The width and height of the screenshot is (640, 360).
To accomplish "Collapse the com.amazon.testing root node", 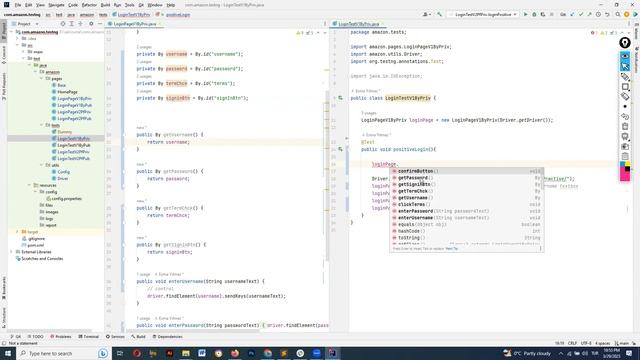I will click(x=11, y=32).
